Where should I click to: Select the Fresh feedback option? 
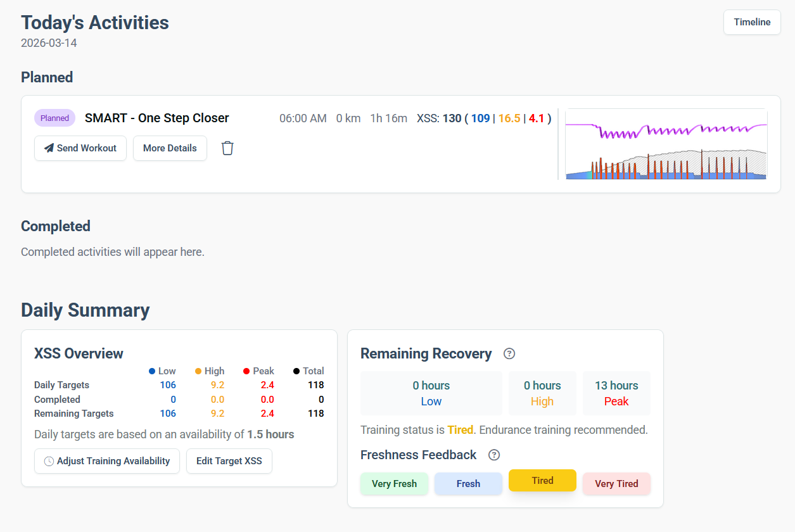pos(468,483)
